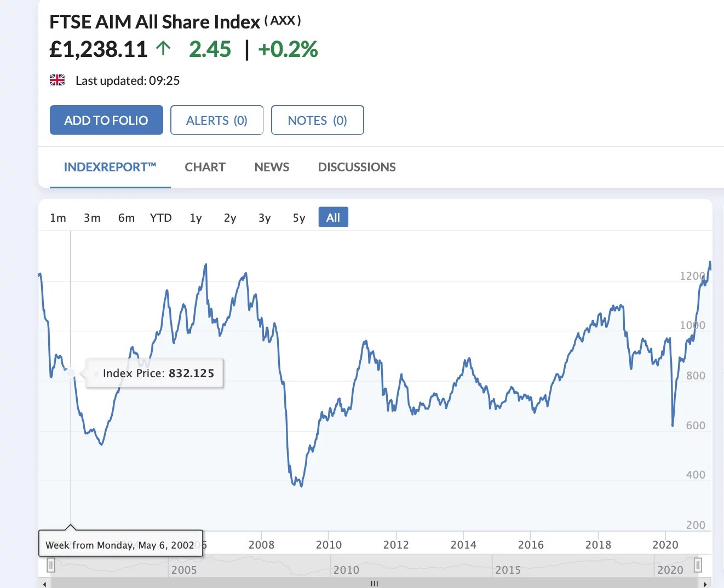Click the 2015 label in the navigator

[x=508, y=570]
